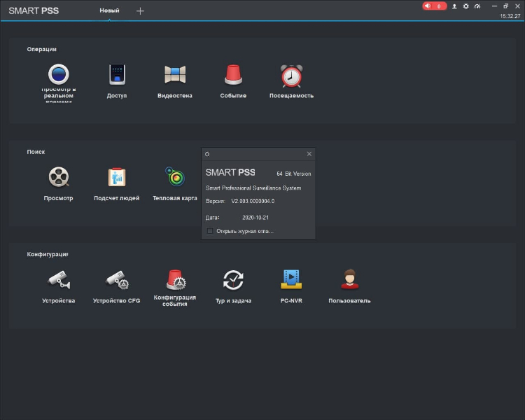This screenshot has width=525, height=420.
Task: Close the About SMART PSS dialog
Action: point(309,154)
